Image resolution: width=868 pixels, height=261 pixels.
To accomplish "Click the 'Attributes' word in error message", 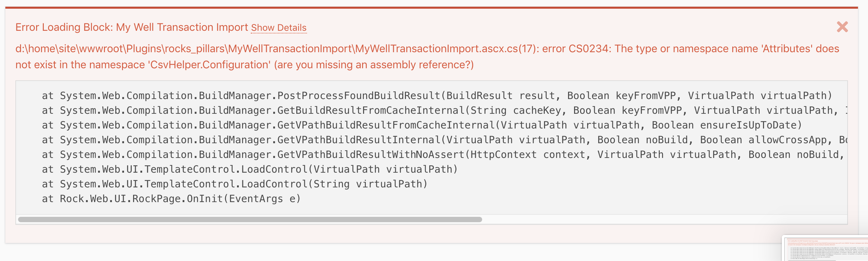I will (x=787, y=49).
